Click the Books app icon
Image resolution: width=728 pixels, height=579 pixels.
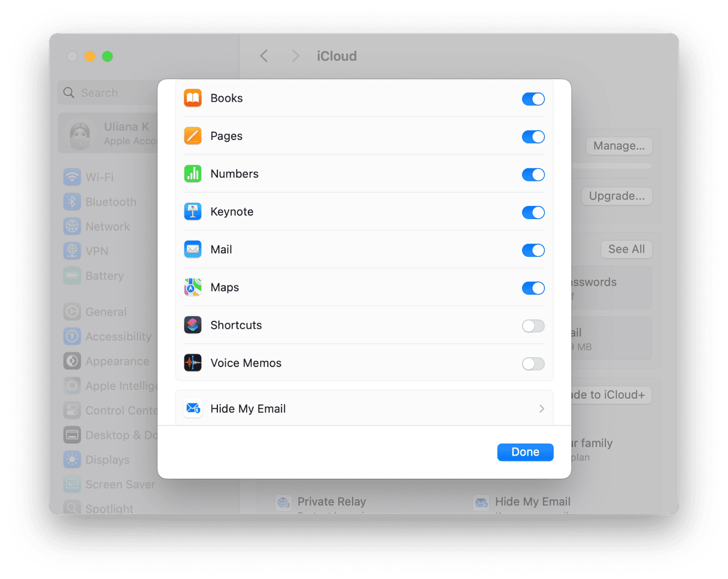click(193, 98)
